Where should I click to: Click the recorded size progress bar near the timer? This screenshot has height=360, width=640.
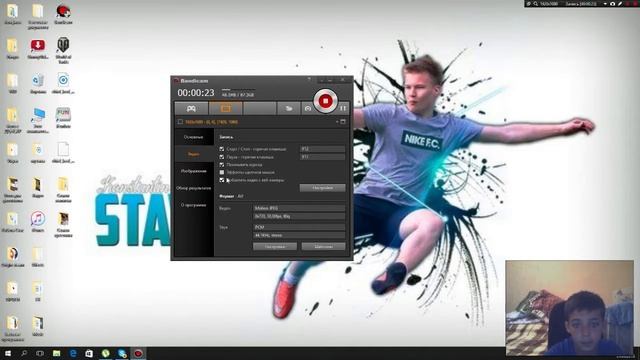click(x=238, y=89)
